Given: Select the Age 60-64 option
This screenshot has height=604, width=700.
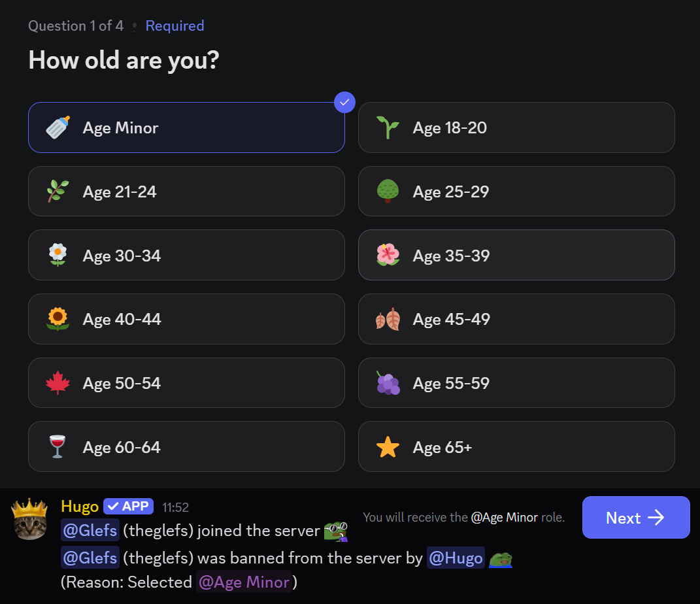Looking at the screenshot, I should click(186, 447).
